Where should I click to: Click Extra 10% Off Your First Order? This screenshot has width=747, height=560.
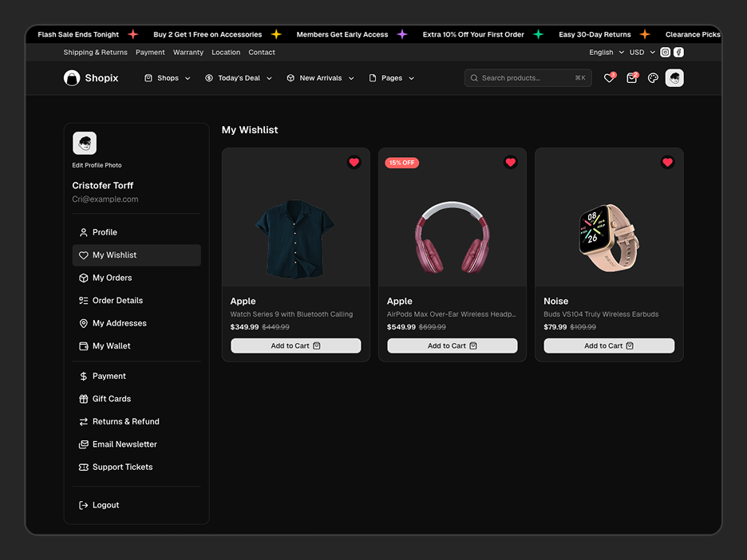473,34
